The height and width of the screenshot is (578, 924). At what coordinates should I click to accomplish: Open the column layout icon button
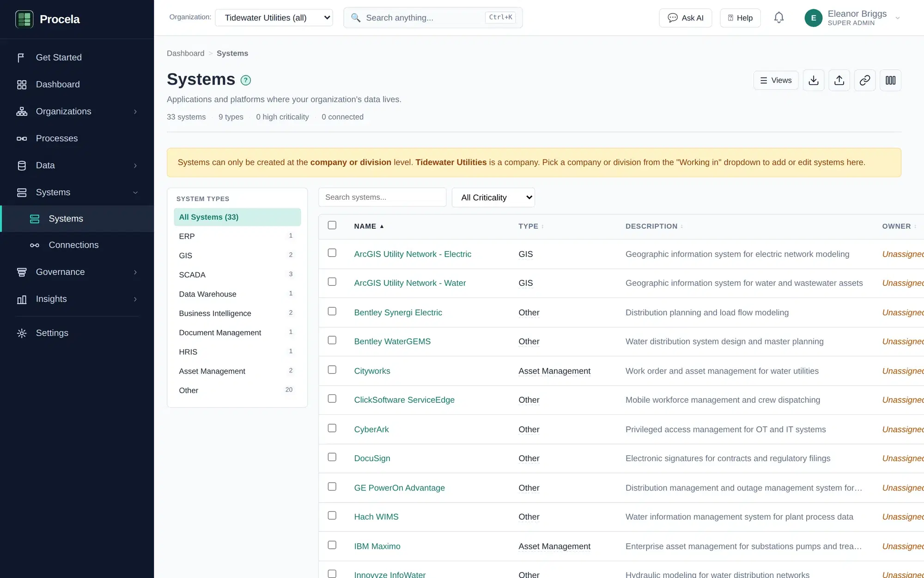(x=891, y=80)
